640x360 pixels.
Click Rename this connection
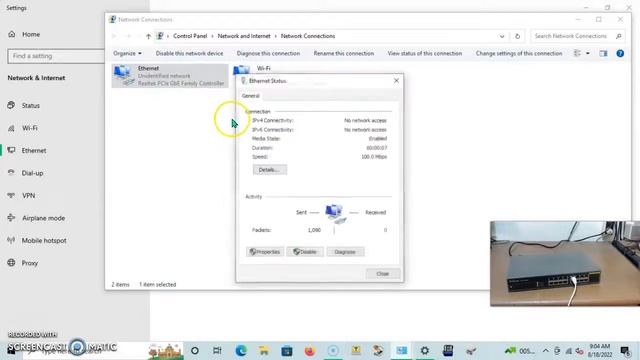coord(344,53)
